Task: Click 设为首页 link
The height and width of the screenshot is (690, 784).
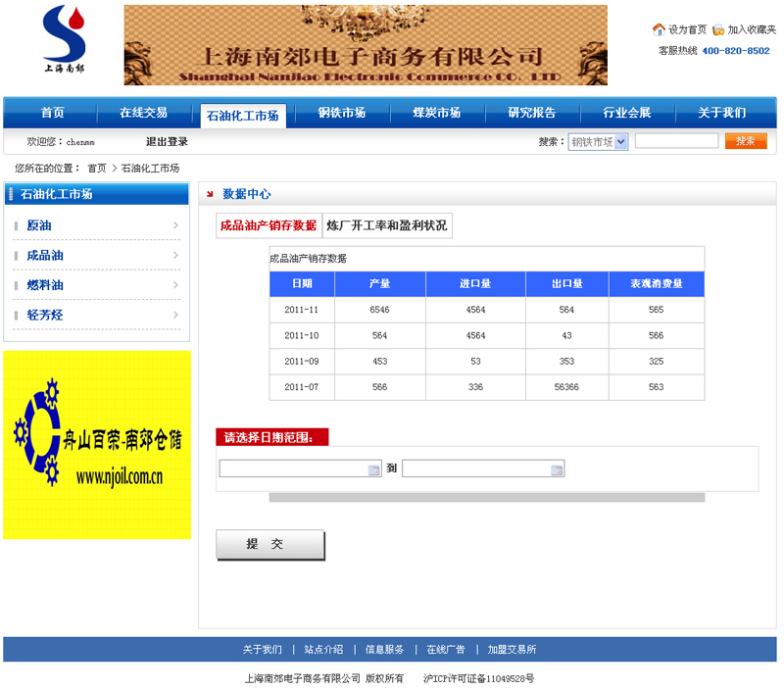Action: pyautogui.click(x=688, y=29)
